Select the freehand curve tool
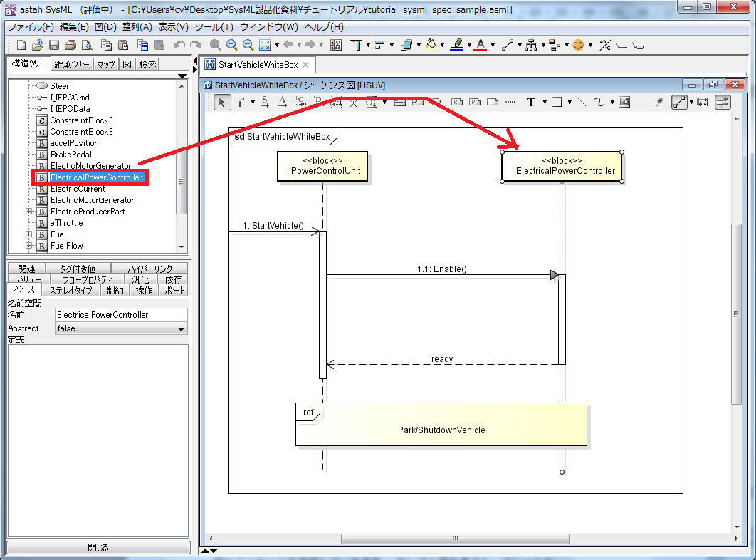756x560 pixels. pyautogui.click(x=599, y=102)
